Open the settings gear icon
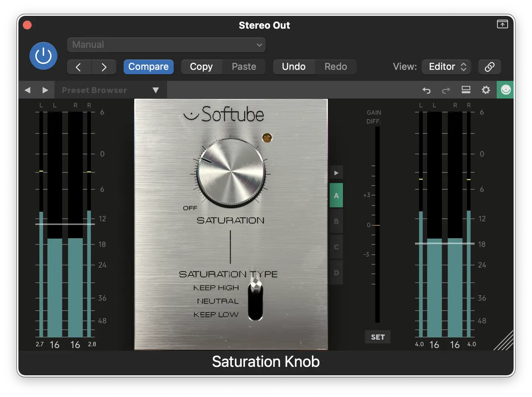The width and height of the screenshot is (532, 397). click(486, 90)
